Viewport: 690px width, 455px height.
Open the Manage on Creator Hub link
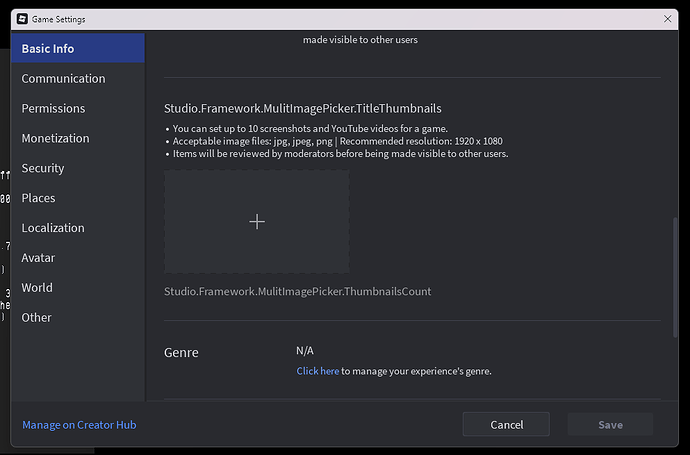79,425
